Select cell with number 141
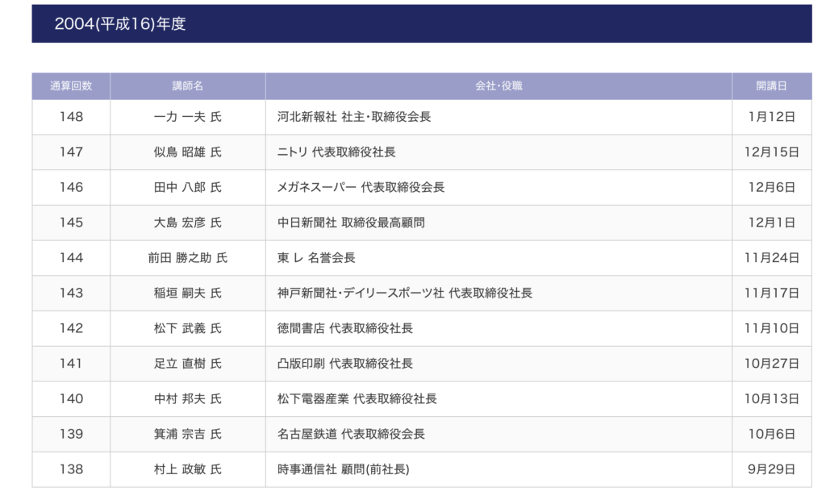826x504 pixels. (71, 364)
